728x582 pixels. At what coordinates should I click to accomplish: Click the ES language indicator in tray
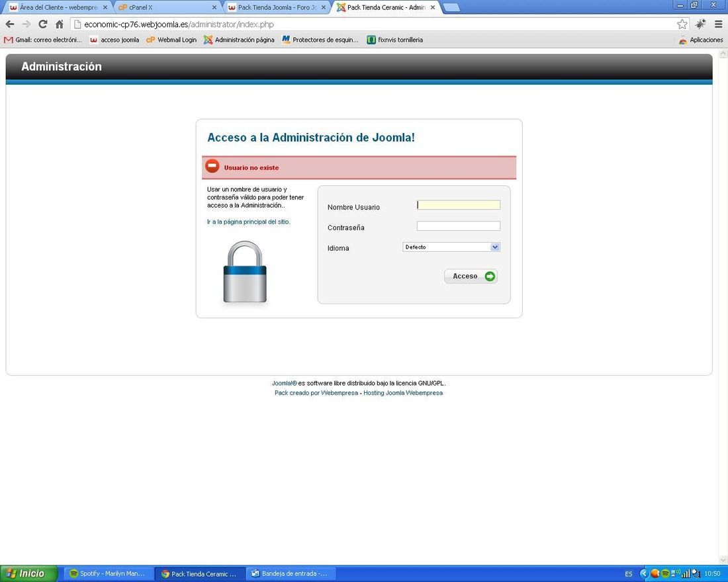pos(628,574)
